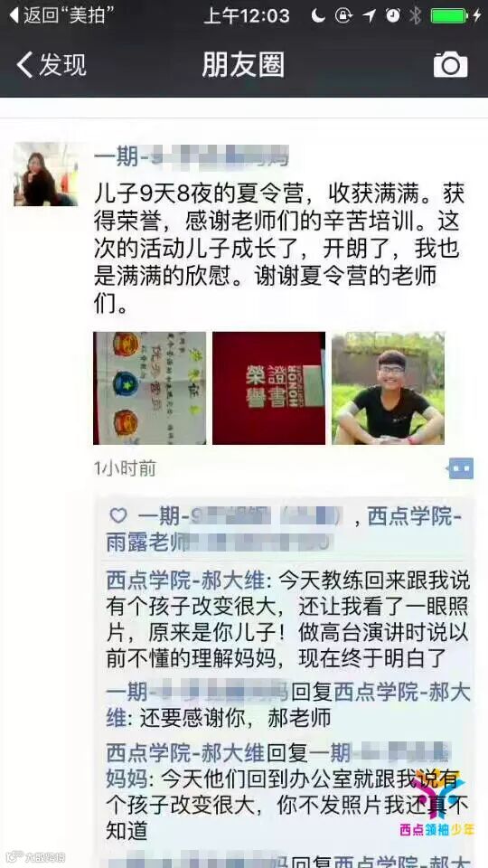This screenshot has height=868, width=488.
Task: Tap the 西点领袖少年 watermark logo
Action: point(437,805)
